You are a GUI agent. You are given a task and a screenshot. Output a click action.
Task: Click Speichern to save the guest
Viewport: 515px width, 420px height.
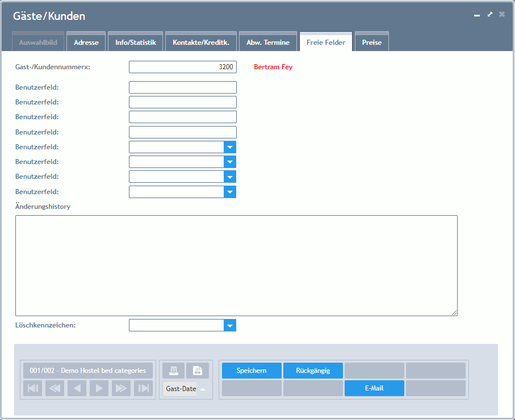tap(252, 371)
